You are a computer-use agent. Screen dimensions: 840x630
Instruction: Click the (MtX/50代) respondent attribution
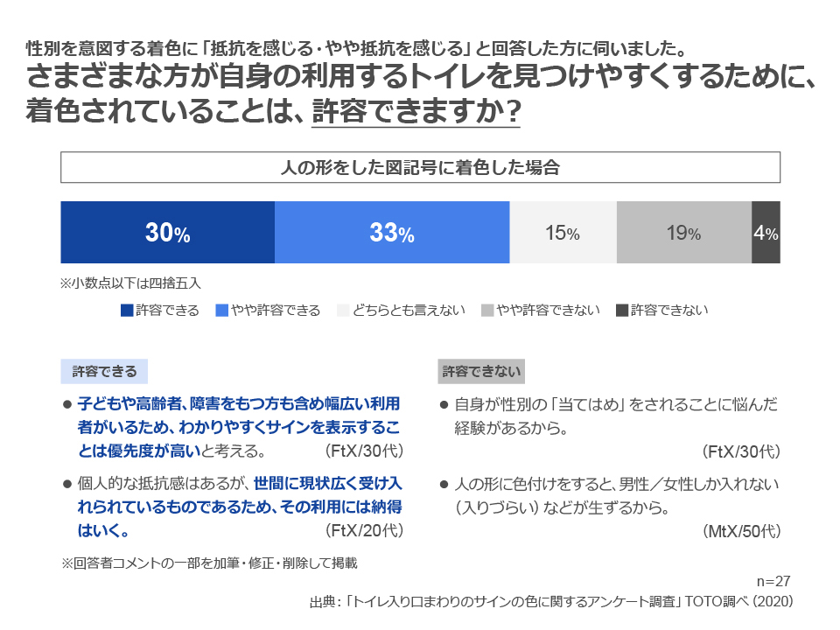[741, 531]
